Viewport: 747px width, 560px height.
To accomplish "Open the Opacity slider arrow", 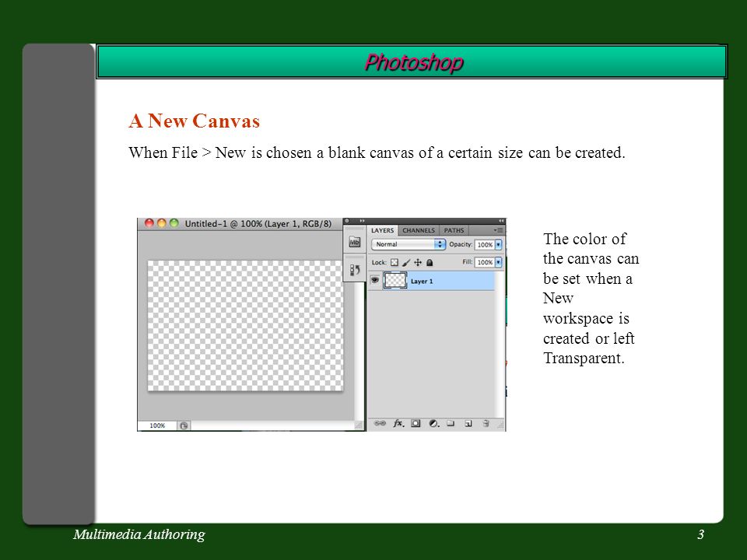I will (498, 244).
